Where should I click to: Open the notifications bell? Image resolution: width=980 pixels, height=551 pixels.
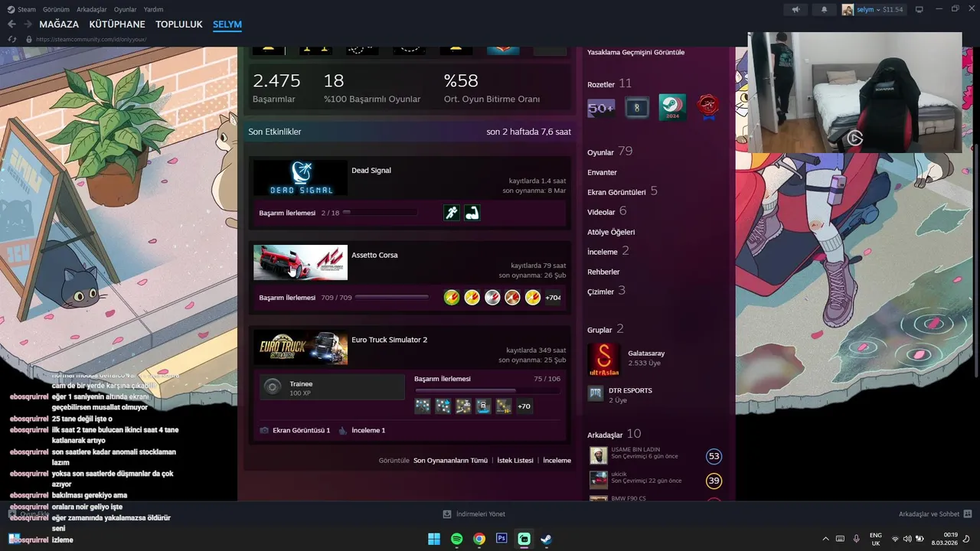(x=824, y=9)
